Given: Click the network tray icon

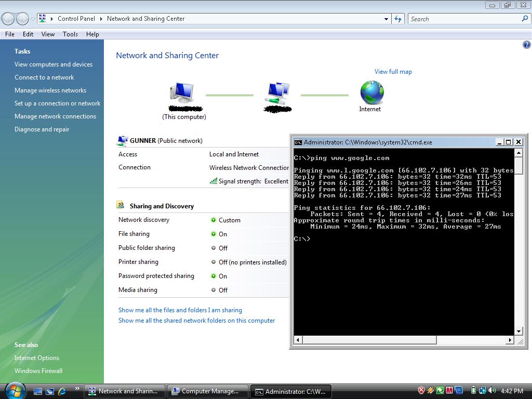Looking at the screenshot, I should pos(482,391).
